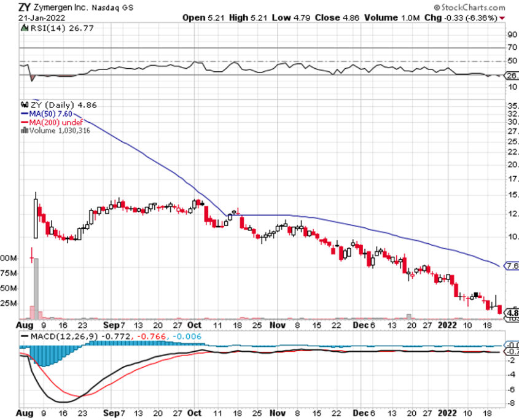Click the 4.86 last-price tag on axis
This screenshot has width=519, height=420.
(x=511, y=313)
